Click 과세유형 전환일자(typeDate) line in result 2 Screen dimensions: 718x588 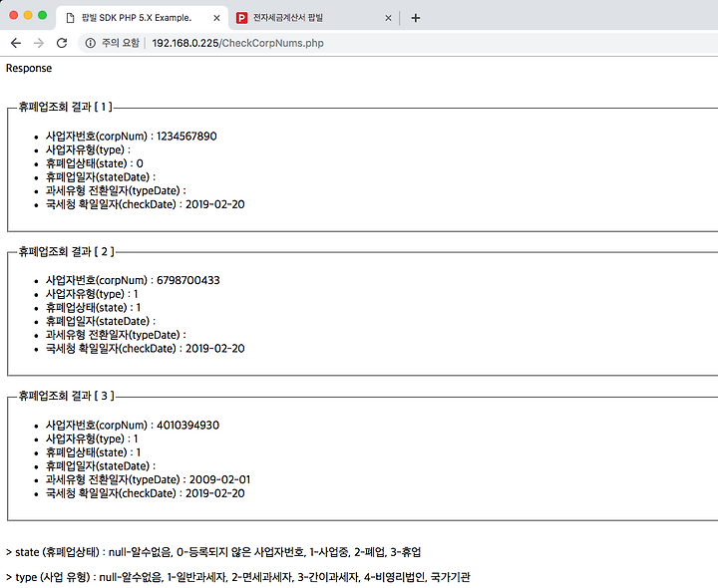coord(116,335)
